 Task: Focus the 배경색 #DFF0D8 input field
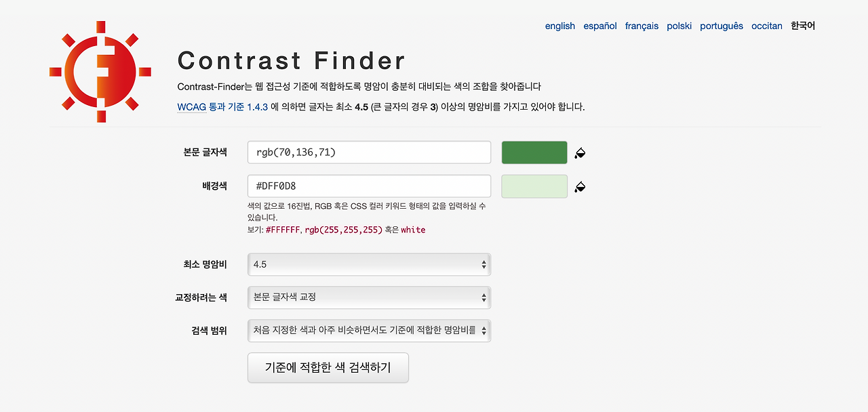[369, 186]
